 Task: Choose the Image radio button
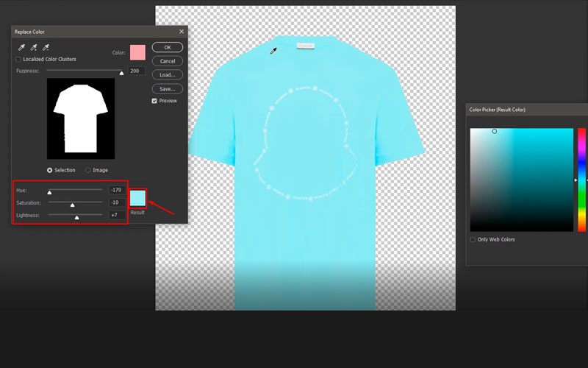87,170
